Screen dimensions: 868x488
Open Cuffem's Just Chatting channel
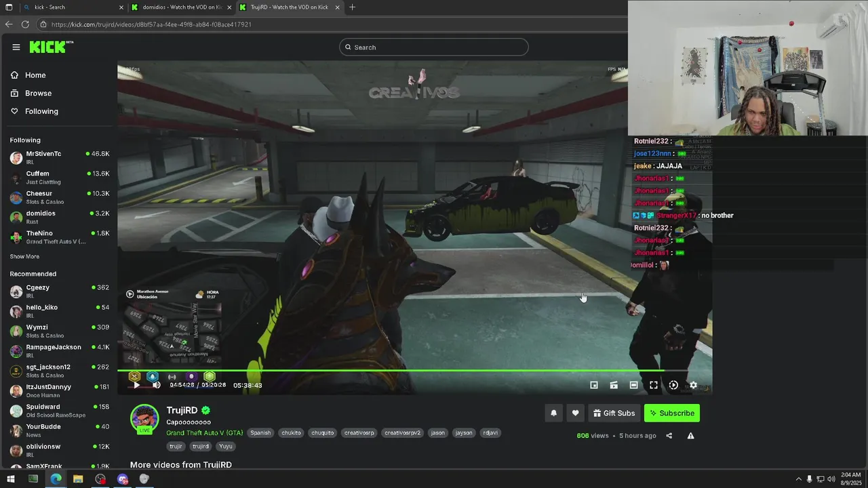click(60, 178)
